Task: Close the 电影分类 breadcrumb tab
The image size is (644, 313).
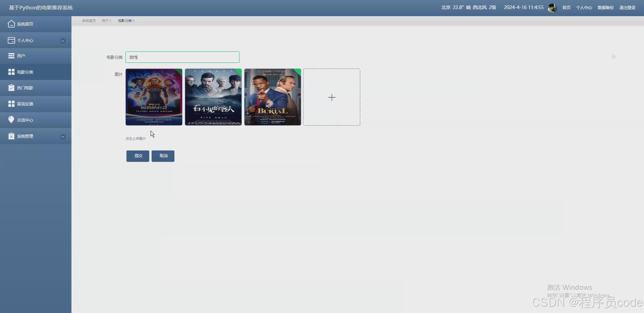Action: pyautogui.click(x=133, y=21)
